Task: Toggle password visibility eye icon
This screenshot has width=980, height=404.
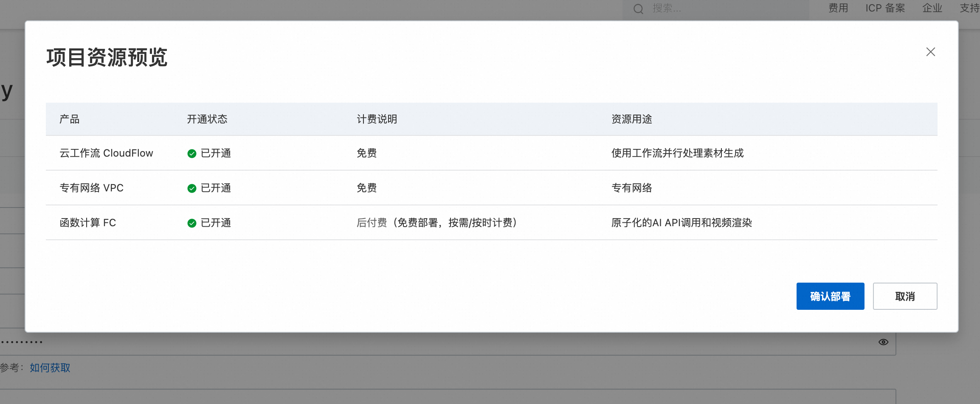Action: [883, 342]
